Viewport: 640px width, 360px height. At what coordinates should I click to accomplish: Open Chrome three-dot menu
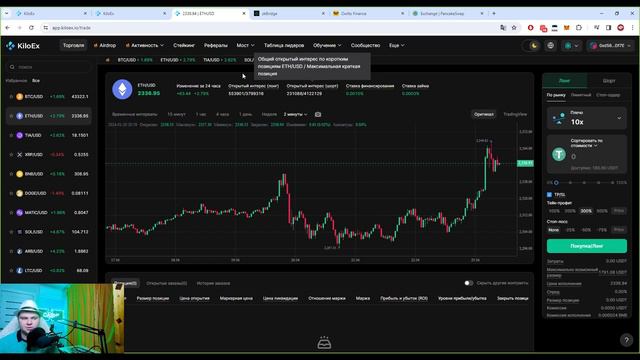click(x=633, y=28)
